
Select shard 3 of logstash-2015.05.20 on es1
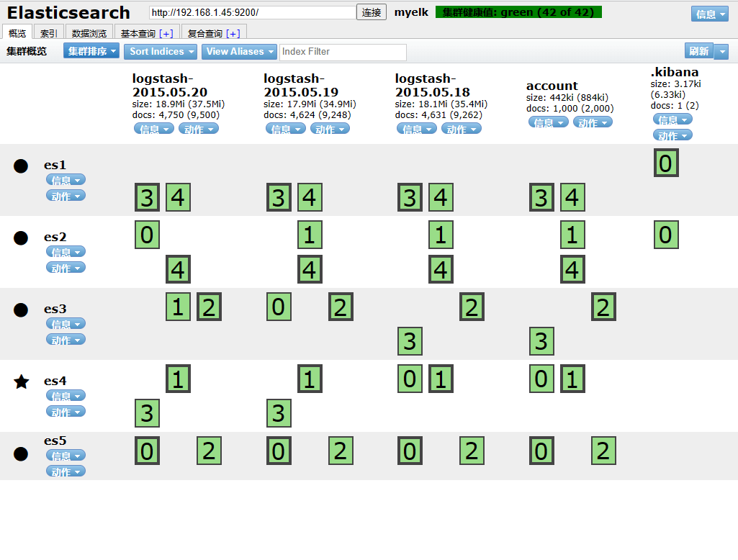point(147,197)
